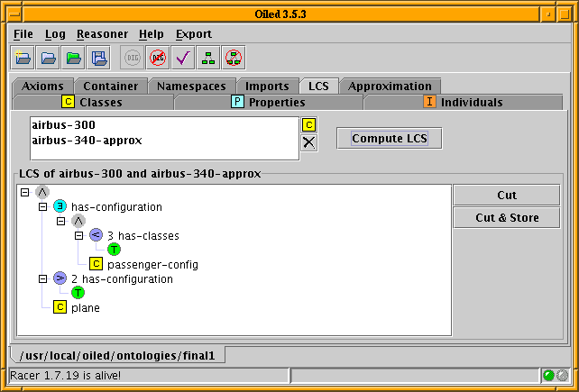Select the 2 has-configuration tree label
The height and width of the screenshot is (392, 579).
[122, 278]
